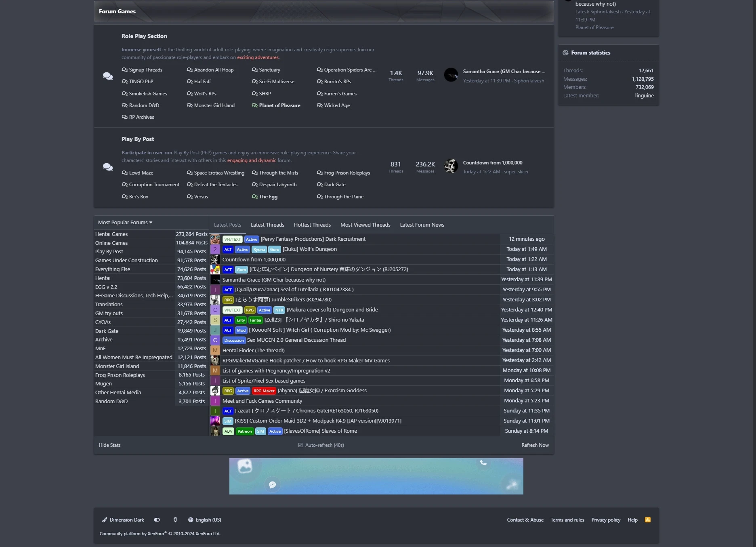Expand the Most Popular Forums dropdown
Viewport: 756px width, 547px height.
(125, 223)
